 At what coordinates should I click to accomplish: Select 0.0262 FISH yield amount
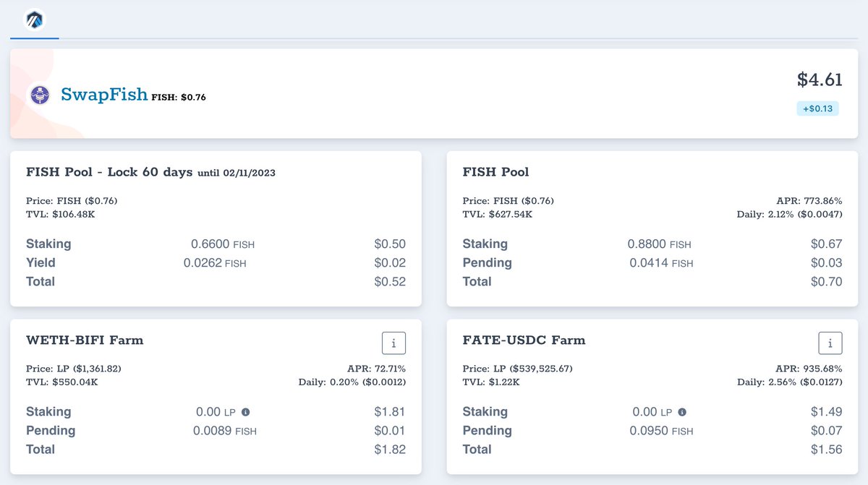coord(215,263)
